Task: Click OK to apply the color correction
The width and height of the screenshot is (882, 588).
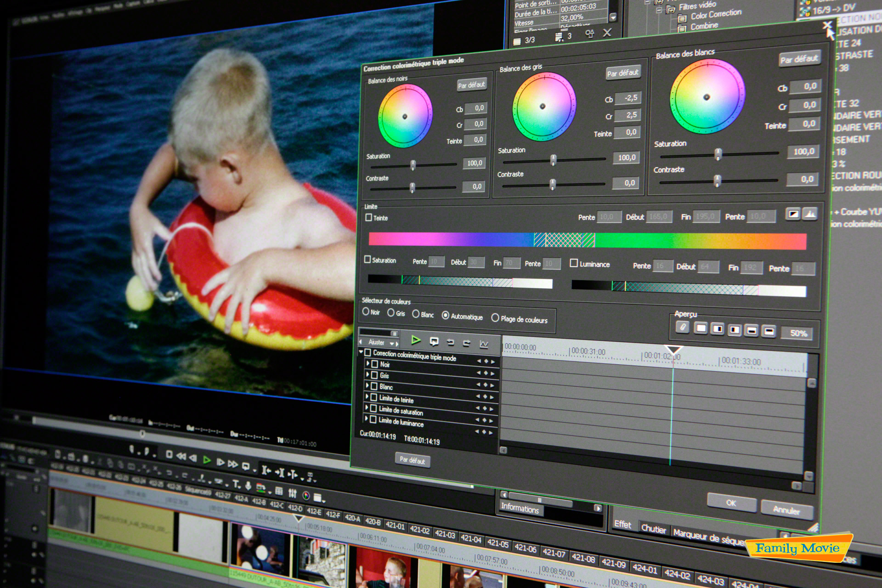Action: 731,503
